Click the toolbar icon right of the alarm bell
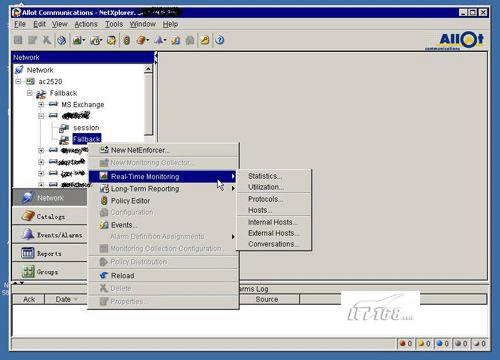The width and height of the screenshot is (500, 360). (x=176, y=40)
